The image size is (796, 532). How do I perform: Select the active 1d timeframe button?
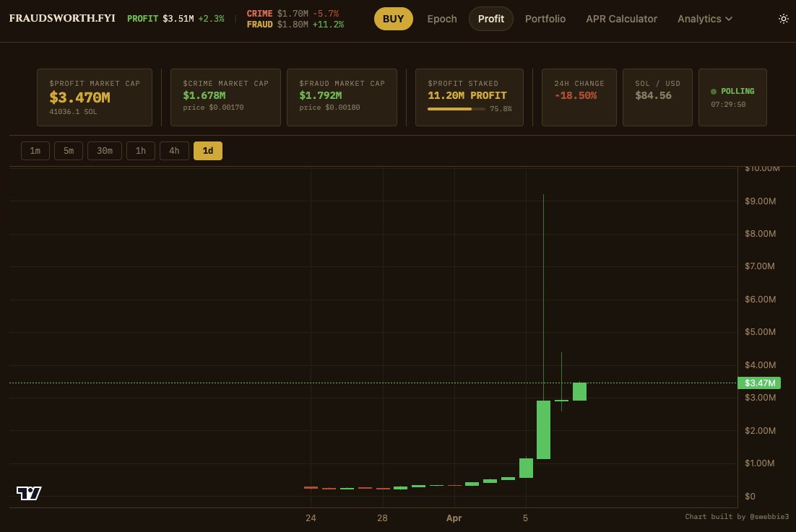tap(207, 151)
